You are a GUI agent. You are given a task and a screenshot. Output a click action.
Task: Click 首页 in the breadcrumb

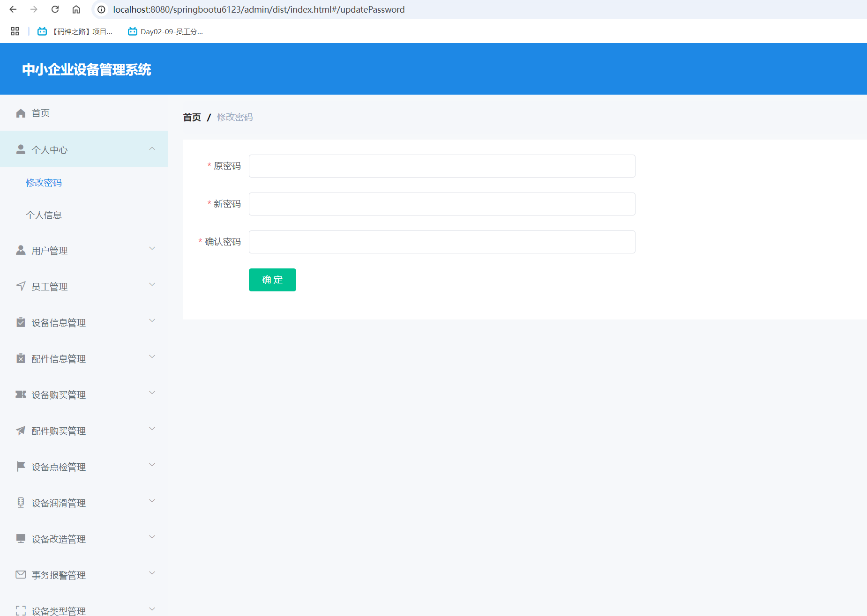[192, 117]
